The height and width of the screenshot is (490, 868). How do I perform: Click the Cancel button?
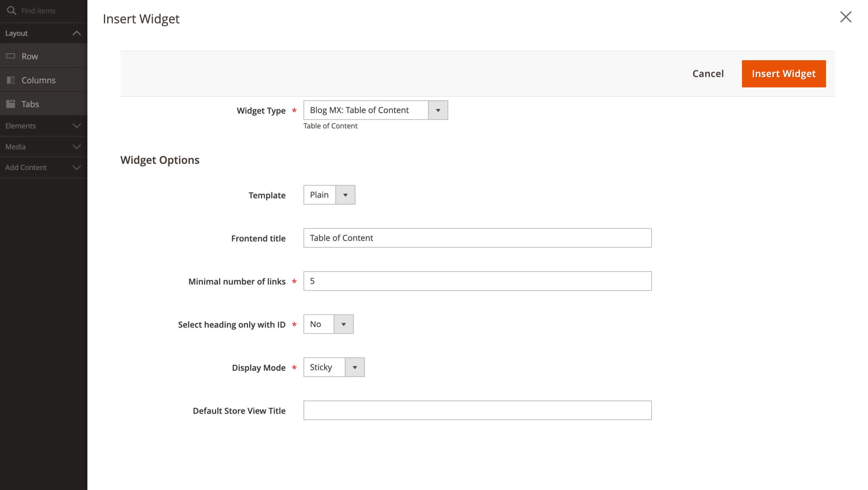[708, 74]
